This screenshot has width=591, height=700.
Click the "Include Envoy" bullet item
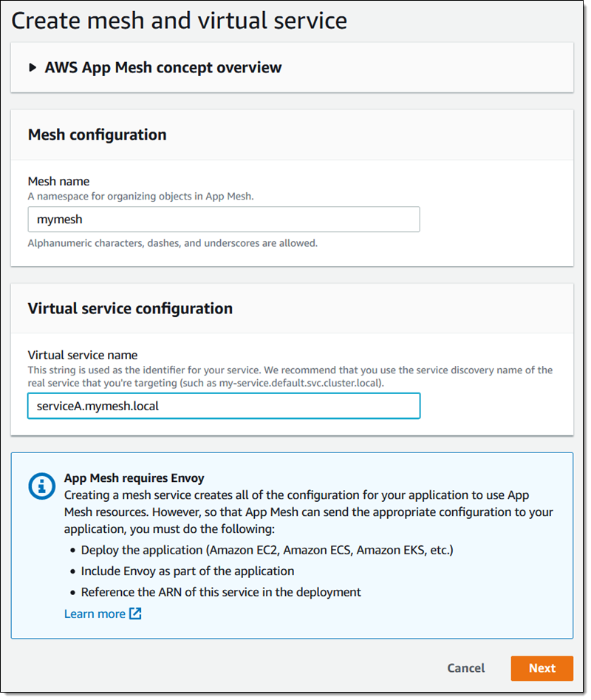[x=188, y=571]
